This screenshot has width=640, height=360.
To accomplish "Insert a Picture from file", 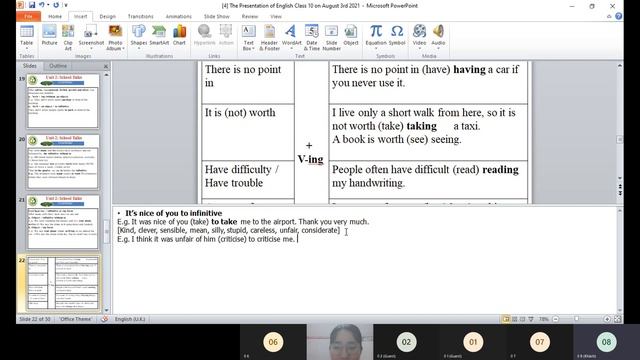I will 49,36.
